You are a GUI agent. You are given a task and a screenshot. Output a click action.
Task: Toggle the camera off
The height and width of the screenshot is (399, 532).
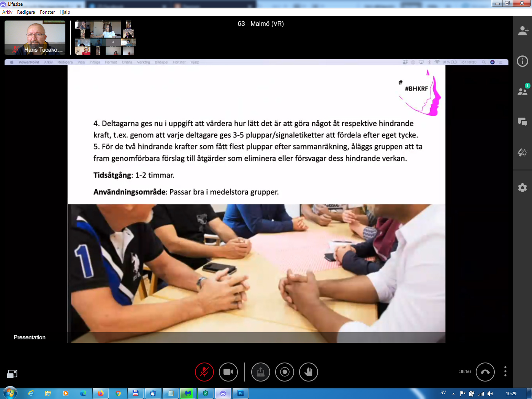[228, 372]
